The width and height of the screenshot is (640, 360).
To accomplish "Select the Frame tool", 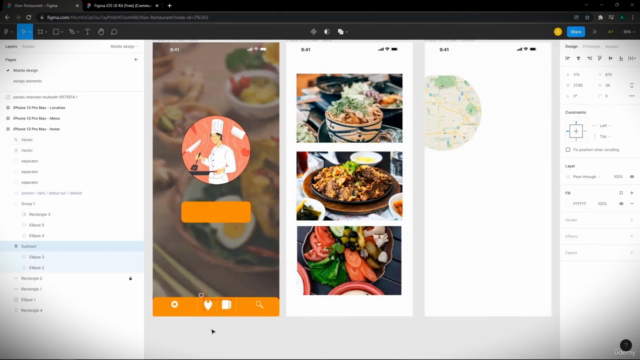I will 40,32.
